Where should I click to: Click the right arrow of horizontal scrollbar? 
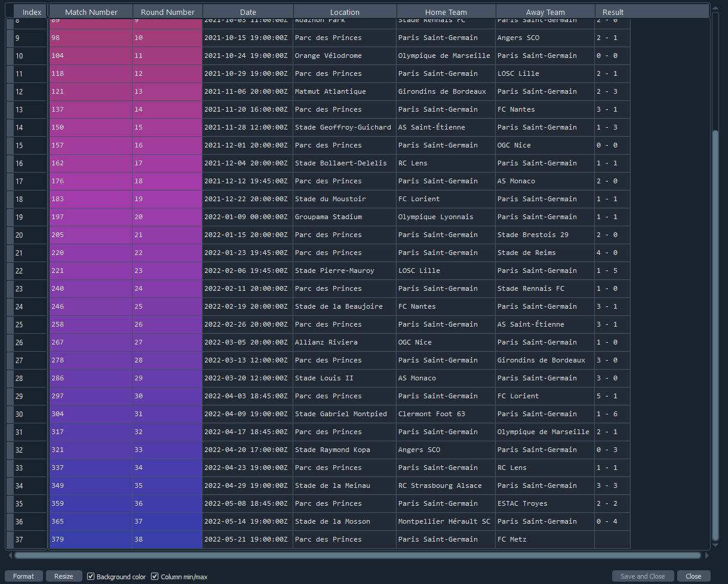click(707, 555)
